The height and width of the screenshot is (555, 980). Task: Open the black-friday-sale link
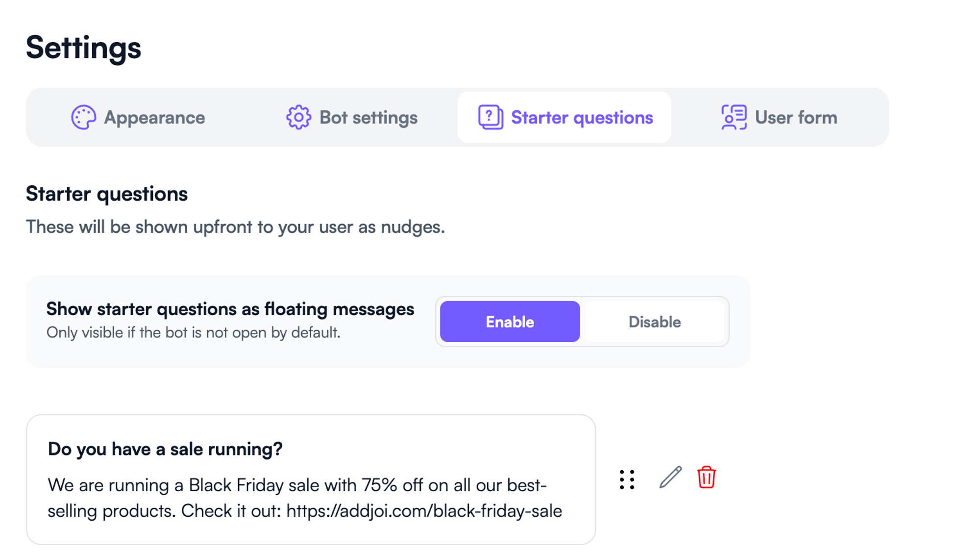tap(424, 511)
